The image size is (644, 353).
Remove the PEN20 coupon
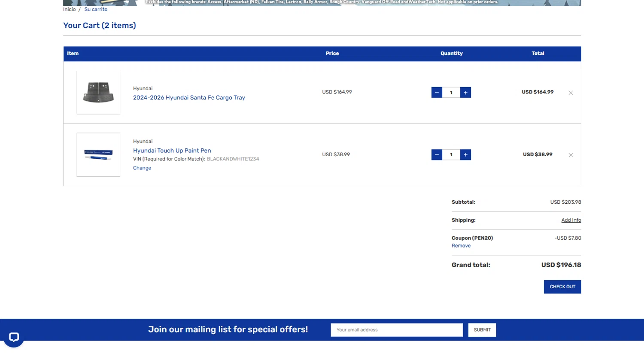(461, 246)
